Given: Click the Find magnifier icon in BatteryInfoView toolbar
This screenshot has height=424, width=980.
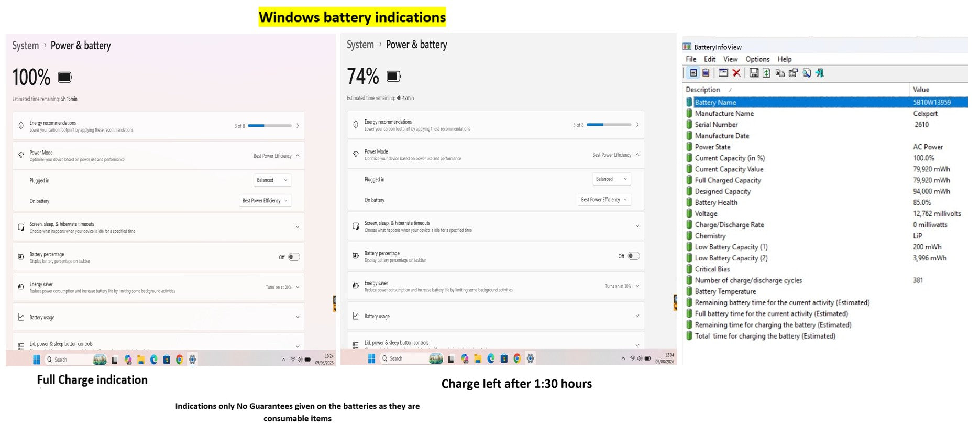Looking at the screenshot, I should 807,73.
